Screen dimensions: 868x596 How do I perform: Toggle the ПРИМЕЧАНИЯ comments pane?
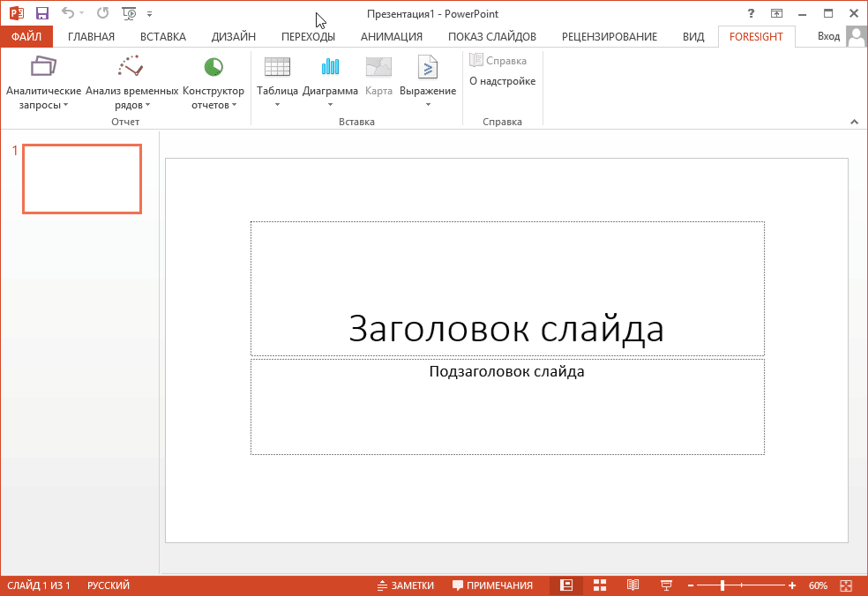pos(492,585)
